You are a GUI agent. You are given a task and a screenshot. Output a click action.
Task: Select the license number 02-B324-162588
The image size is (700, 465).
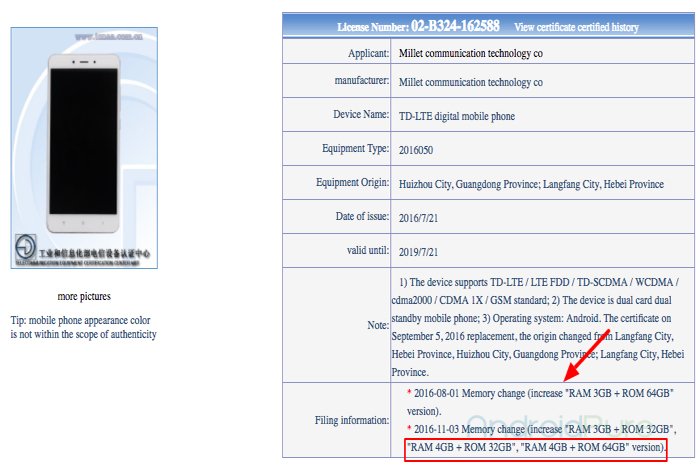tap(455, 26)
